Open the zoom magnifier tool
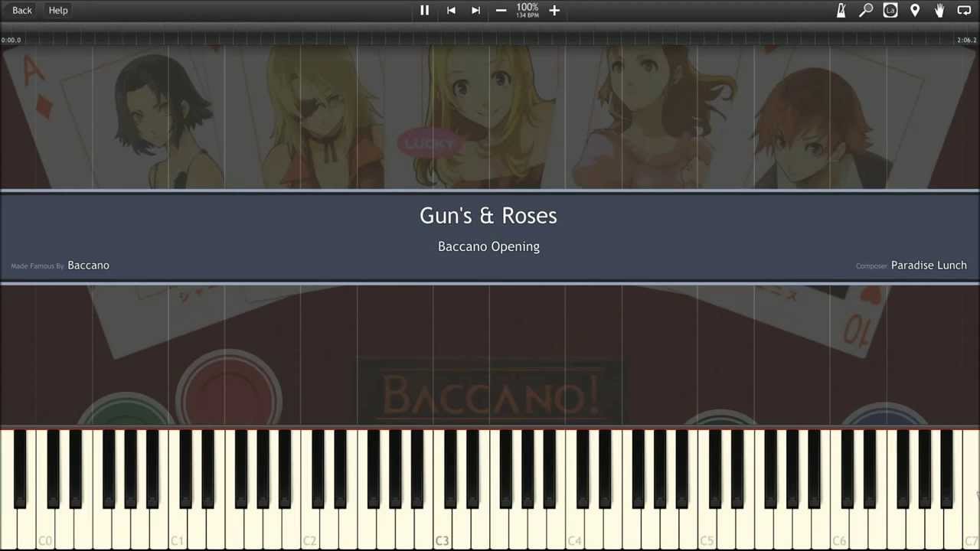This screenshot has width=980, height=551. tap(866, 11)
